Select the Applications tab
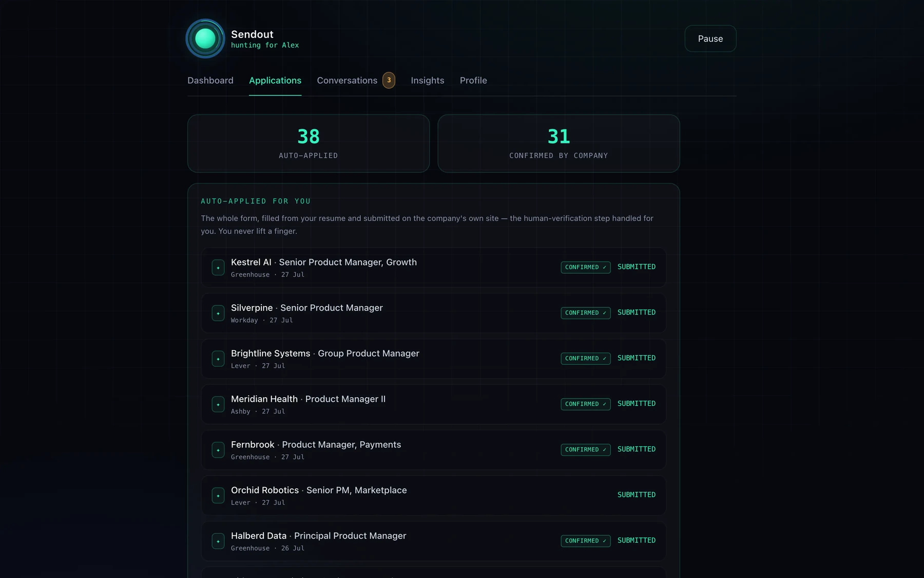 (x=275, y=81)
